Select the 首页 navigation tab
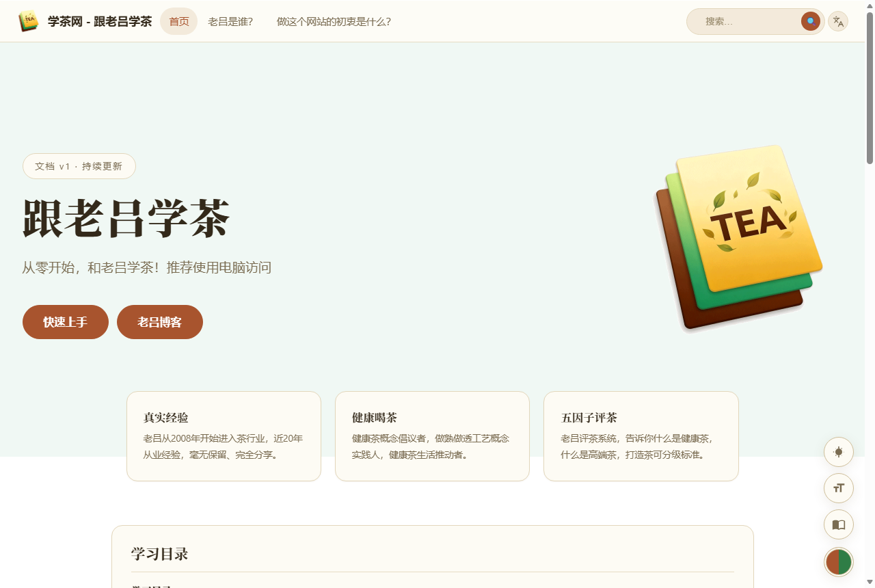The image size is (875, 588). coord(179,21)
